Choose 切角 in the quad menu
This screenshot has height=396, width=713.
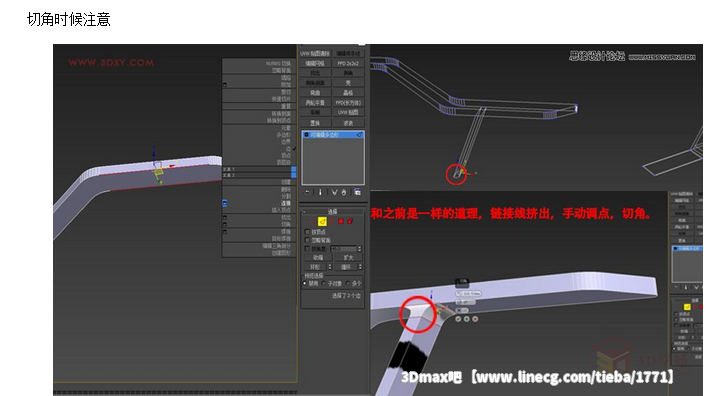pyautogui.click(x=286, y=224)
